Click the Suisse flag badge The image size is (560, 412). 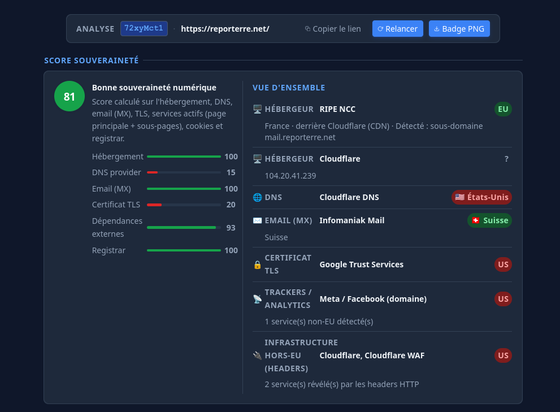[490, 220]
